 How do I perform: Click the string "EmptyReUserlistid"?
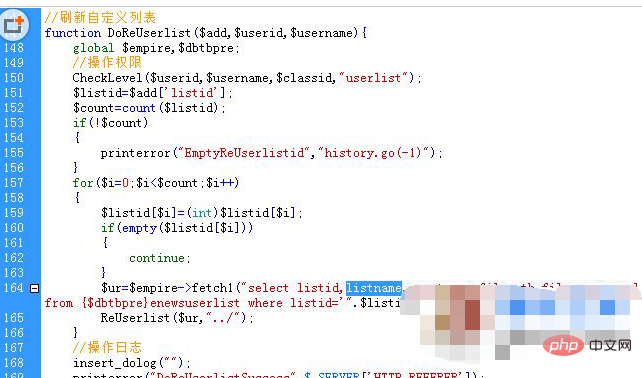245,153
